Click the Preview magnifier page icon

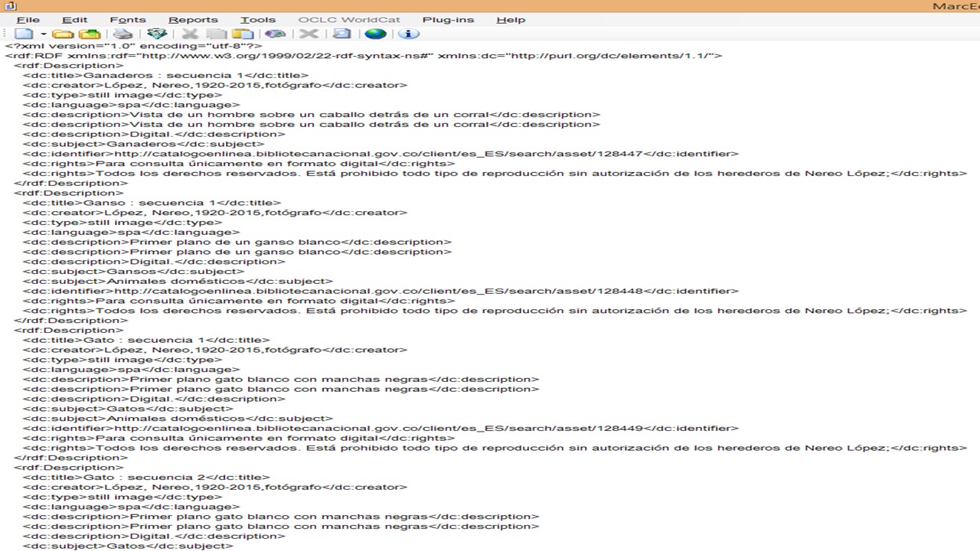click(341, 34)
